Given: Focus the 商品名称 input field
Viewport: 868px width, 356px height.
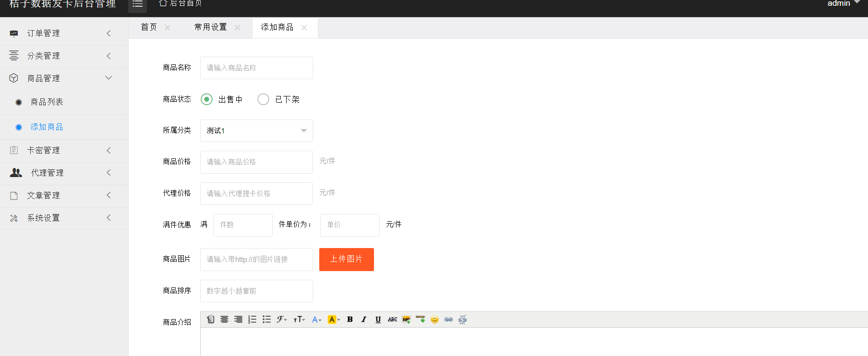Looking at the screenshot, I should tap(256, 68).
